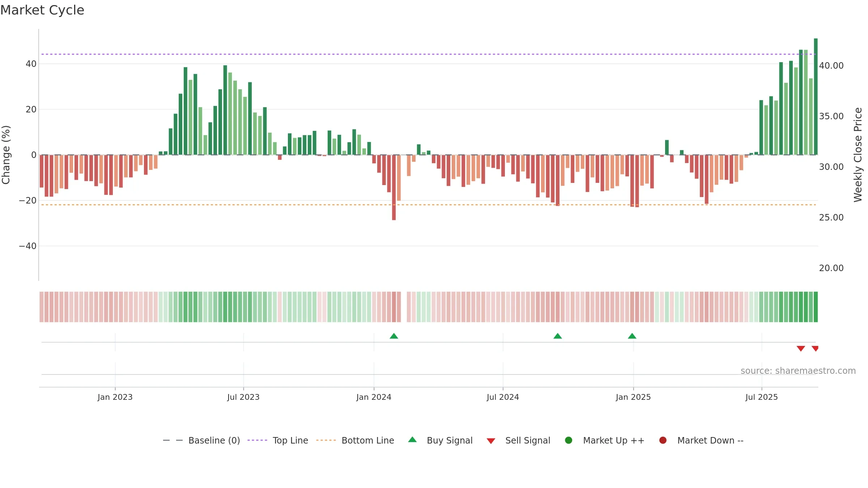This screenshot has width=868, height=488.
Task: Click the orange dotted Bottom Line legend swatch
Action: tap(326, 440)
